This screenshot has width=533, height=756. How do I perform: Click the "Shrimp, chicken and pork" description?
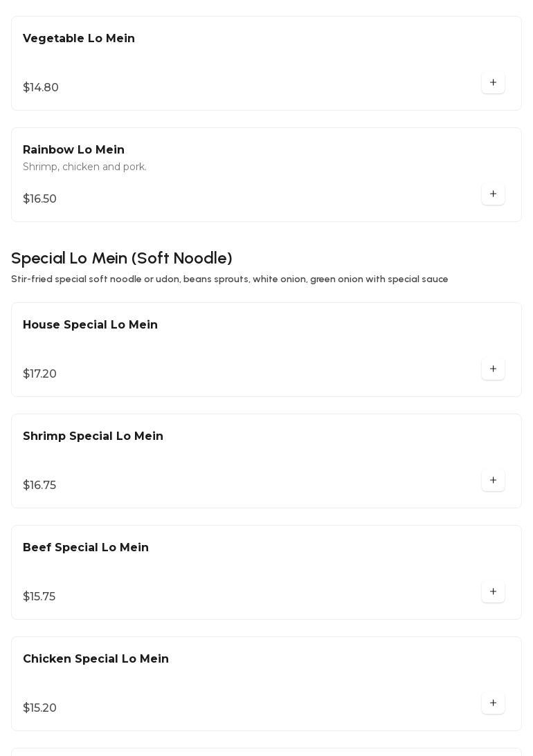84,167
